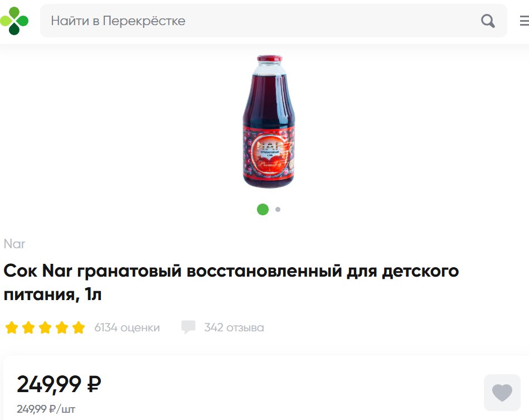Open the Nar brand link

click(x=14, y=244)
